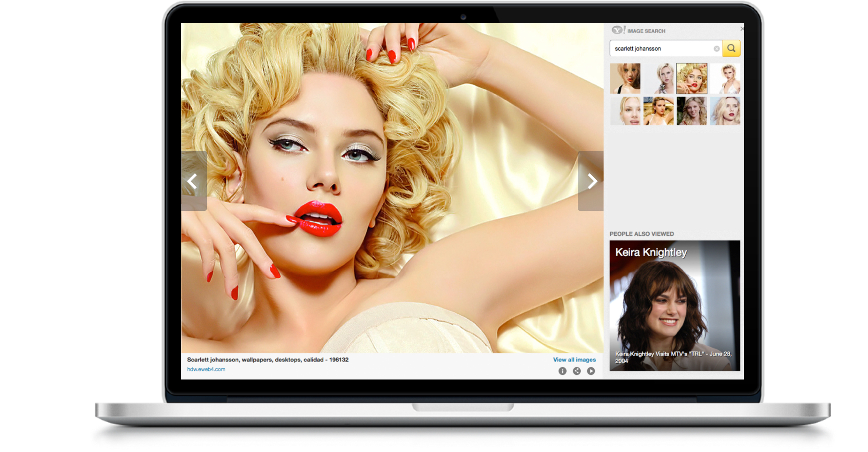Open the thumbnail with the dark green background
The image size is (868, 452).
[692, 111]
